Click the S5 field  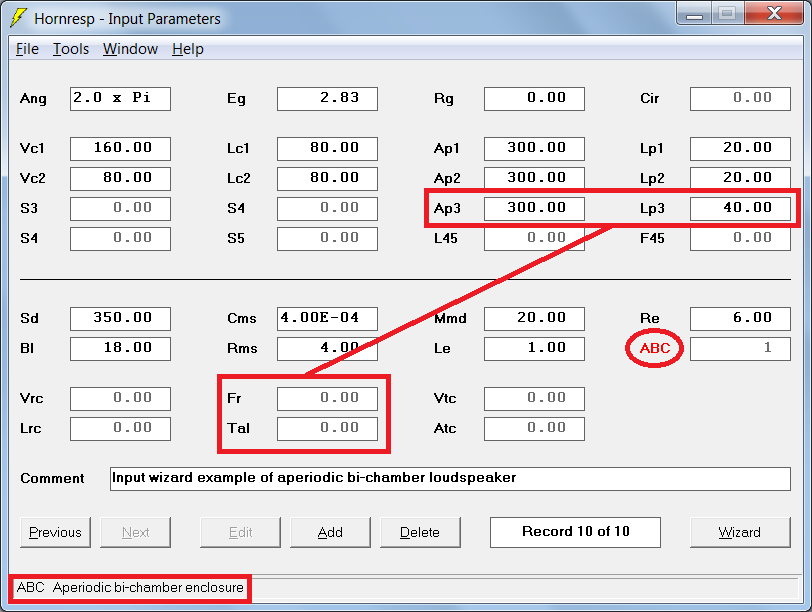click(327, 239)
